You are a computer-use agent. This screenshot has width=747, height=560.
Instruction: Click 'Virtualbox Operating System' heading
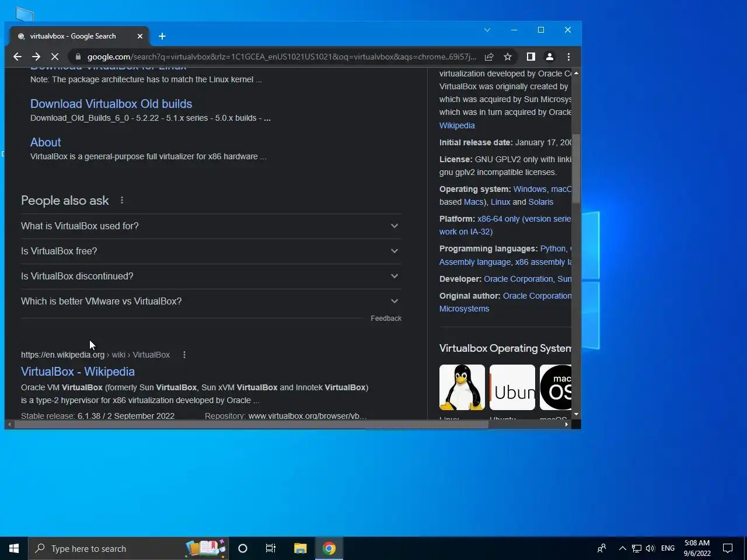click(x=505, y=348)
